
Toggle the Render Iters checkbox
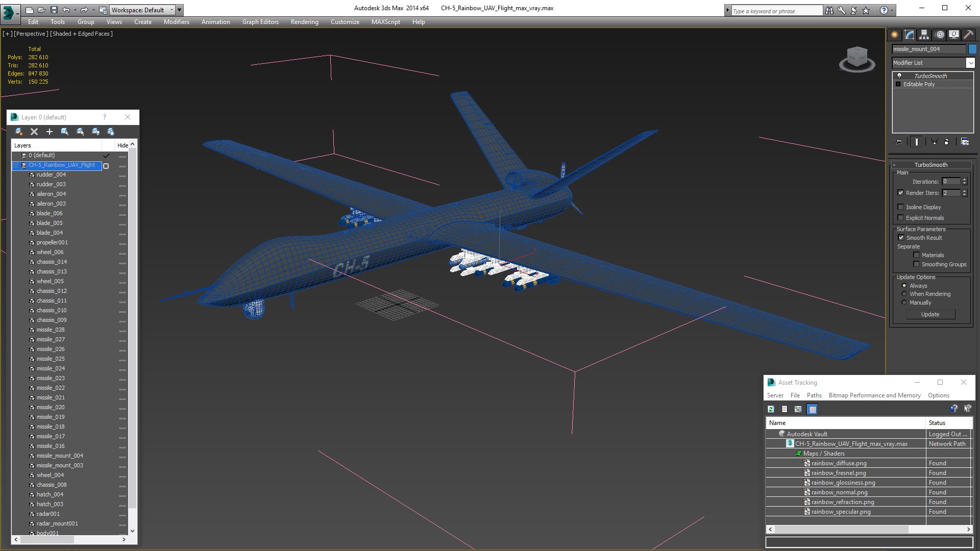click(x=901, y=193)
